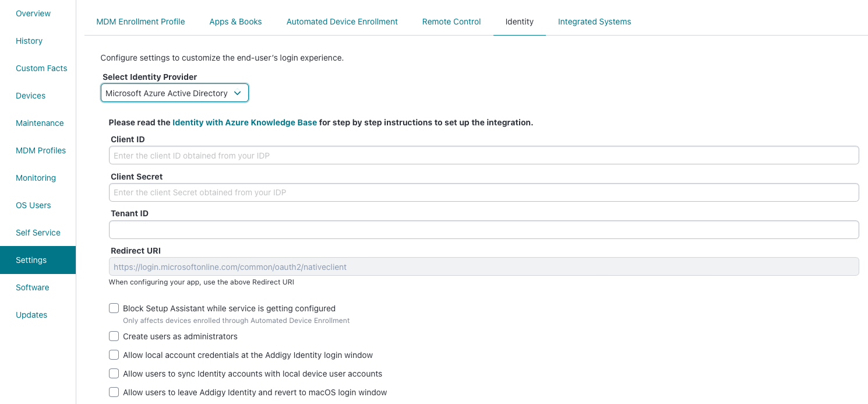Check Create users as administrators
The image size is (868, 404).
(114, 336)
